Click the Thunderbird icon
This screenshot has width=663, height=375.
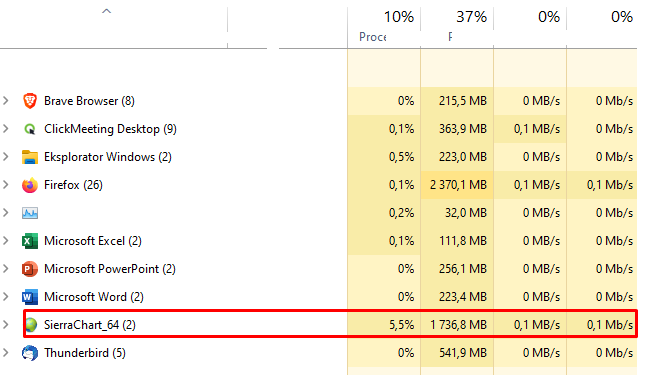tap(30, 353)
